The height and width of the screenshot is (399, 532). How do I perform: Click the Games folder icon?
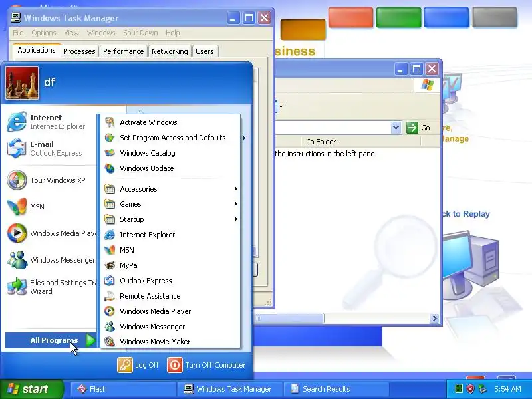[x=110, y=204]
